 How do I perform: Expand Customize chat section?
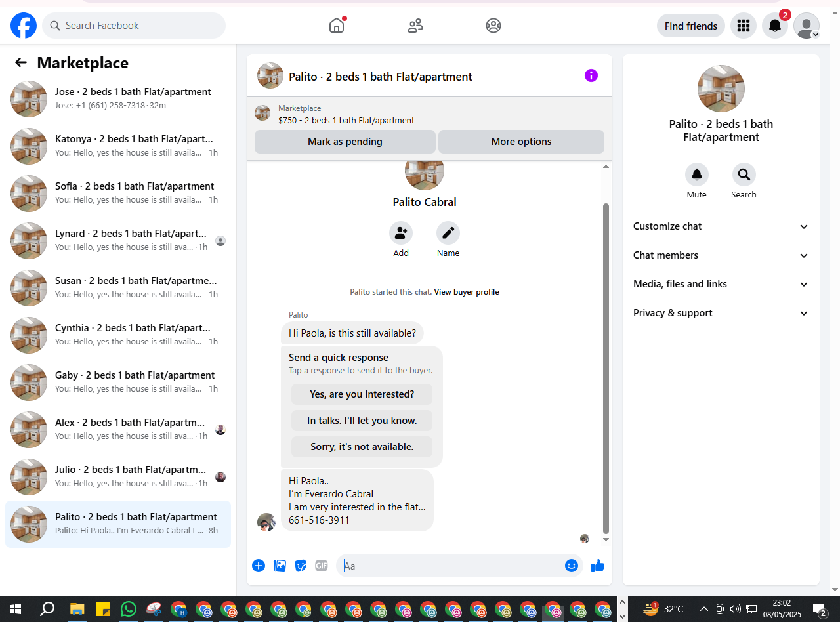(721, 226)
